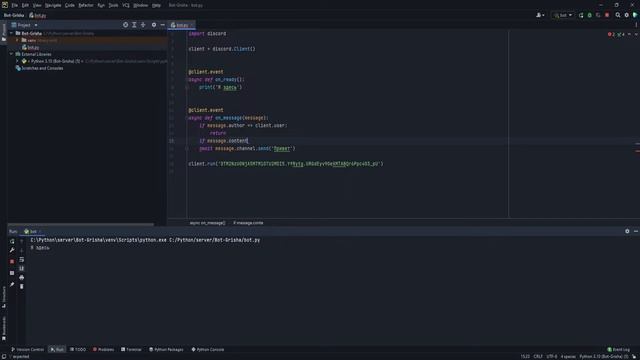Click the rerun icon in top toolbar
Image resolution: width=640 pixels, height=360 pixels.
pyautogui.click(x=581, y=15)
